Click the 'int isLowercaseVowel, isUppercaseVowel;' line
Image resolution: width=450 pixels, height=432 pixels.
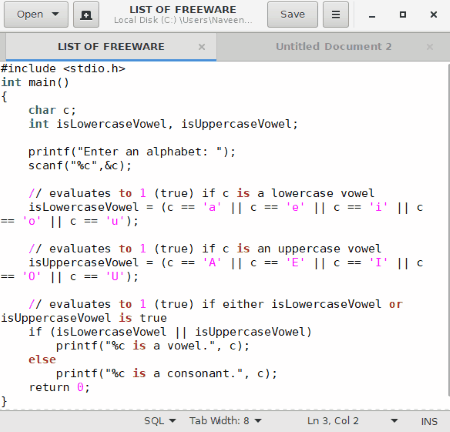(163, 124)
